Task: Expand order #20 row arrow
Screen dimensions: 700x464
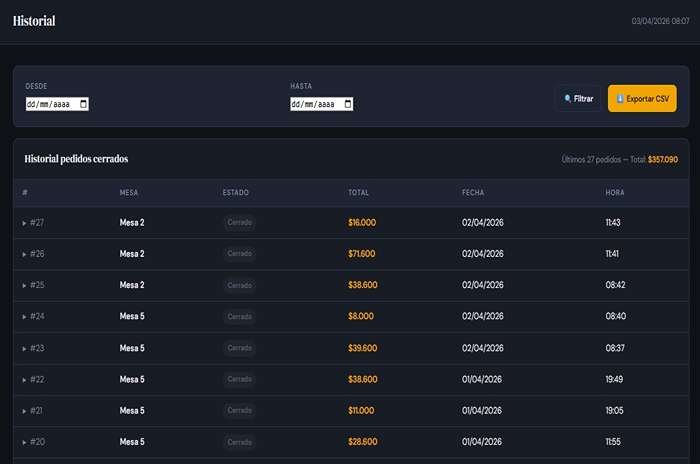Action: (25, 443)
